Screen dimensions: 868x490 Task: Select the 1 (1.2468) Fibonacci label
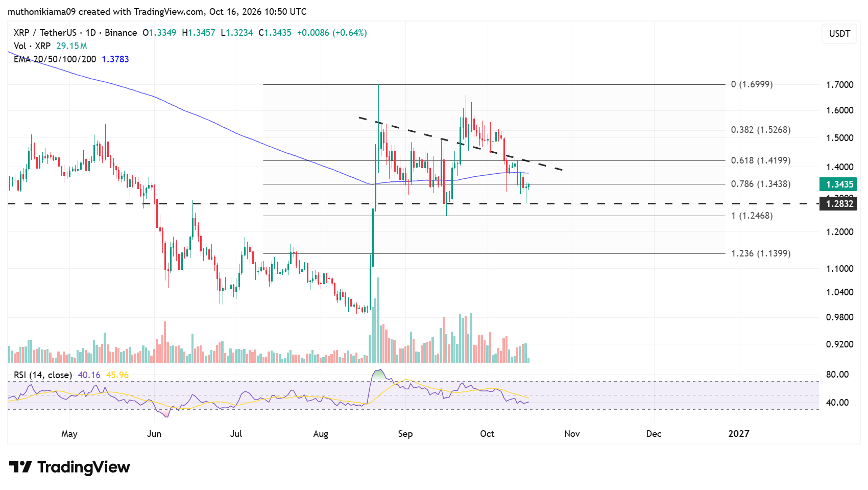pyautogui.click(x=752, y=216)
